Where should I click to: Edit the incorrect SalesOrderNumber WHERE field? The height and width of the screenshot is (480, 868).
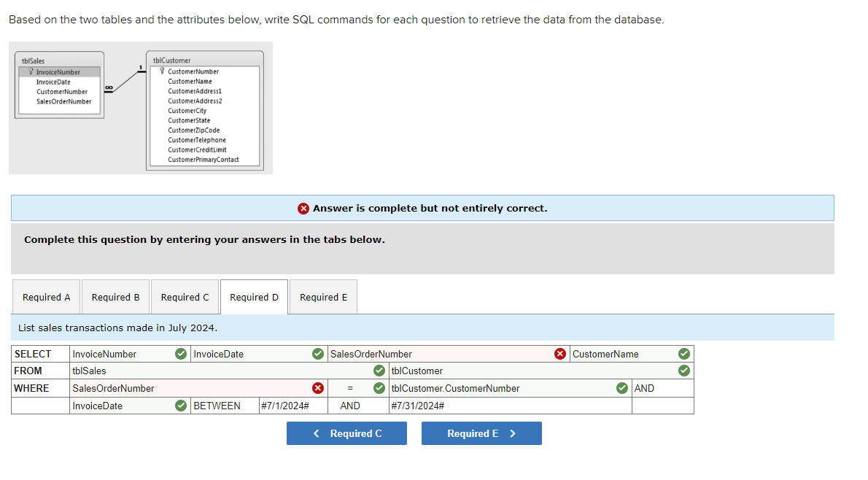198,388
